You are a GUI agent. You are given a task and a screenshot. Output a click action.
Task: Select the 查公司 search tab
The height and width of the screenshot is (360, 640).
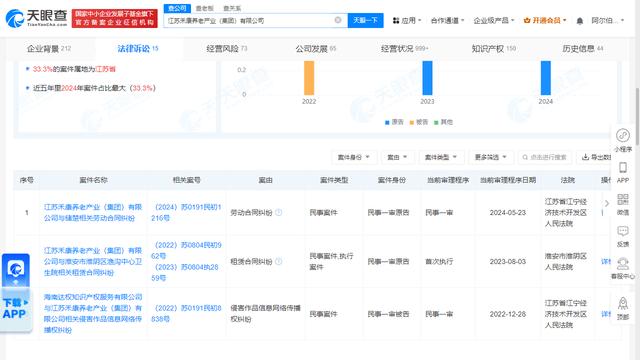177,8
